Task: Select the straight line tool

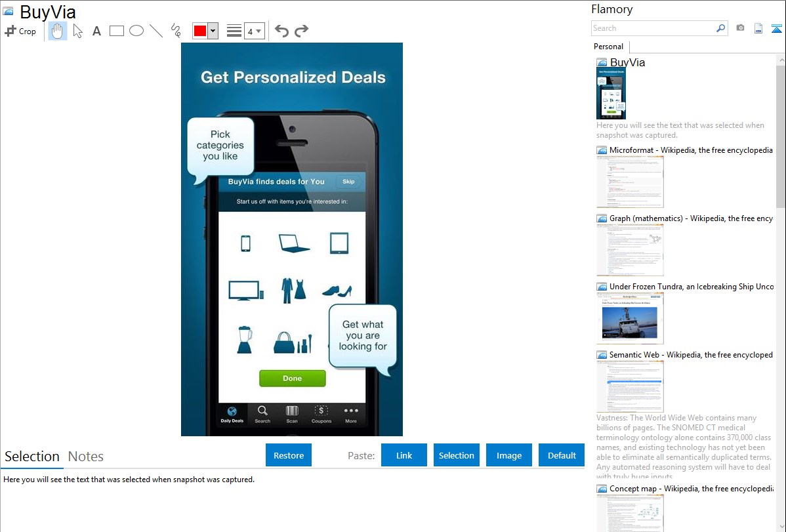Action: pos(156,31)
